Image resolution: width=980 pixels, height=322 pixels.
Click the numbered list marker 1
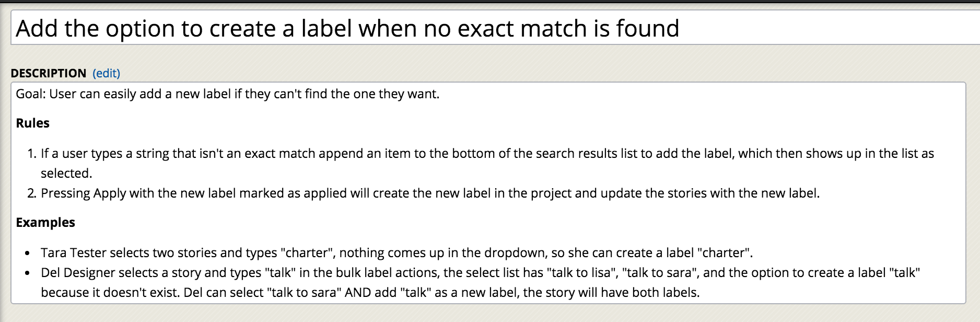click(x=32, y=154)
